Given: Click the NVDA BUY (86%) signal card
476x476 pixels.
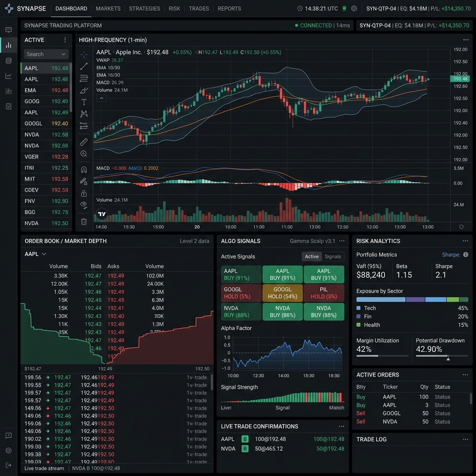Looking at the screenshot, I should [x=282, y=311].
